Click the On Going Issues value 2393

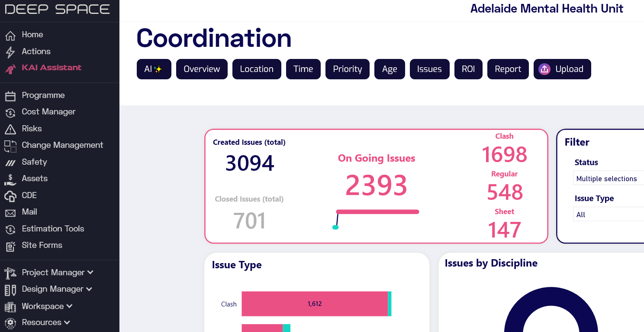pos(376,186)
